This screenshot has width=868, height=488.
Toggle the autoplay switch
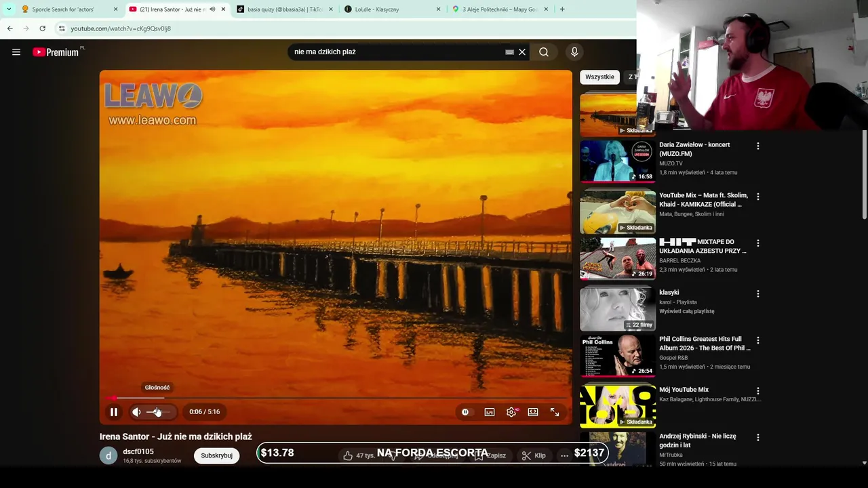point(465,412)
